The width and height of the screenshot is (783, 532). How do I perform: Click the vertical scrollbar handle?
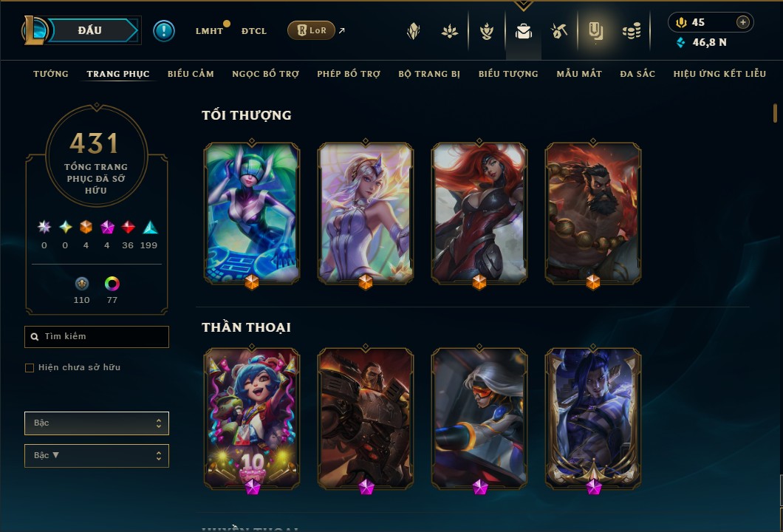click(775, 113)
